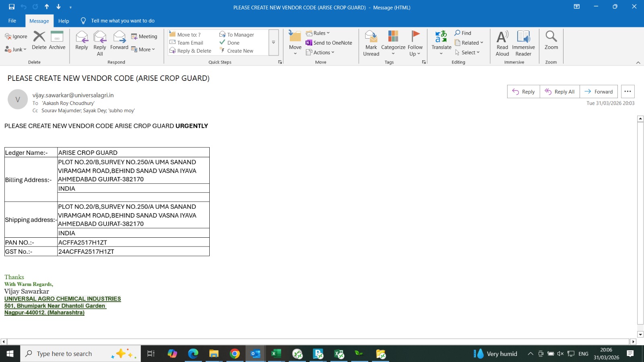
Task: Click Reply All button in message header
Action: click(559, 92)
